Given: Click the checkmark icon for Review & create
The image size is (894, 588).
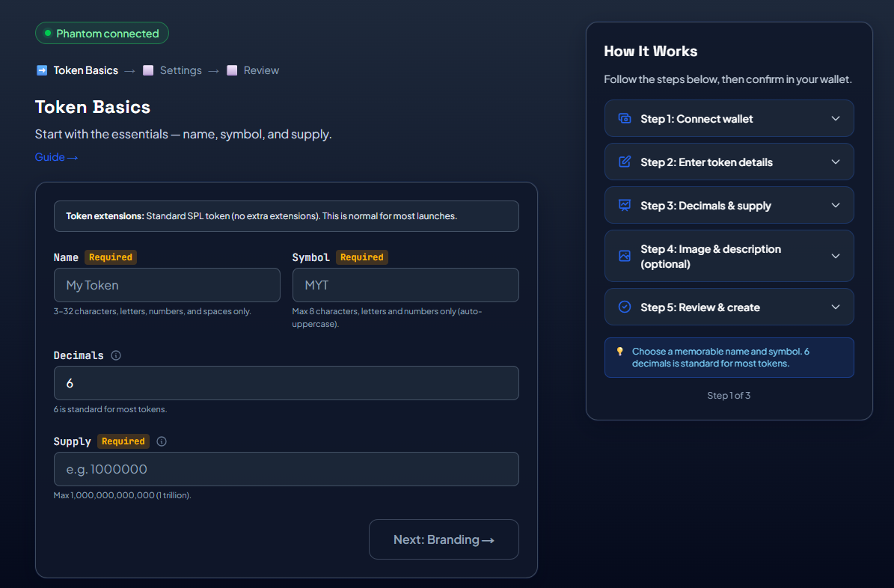Looking at the screenshot, I should (624, 307).
